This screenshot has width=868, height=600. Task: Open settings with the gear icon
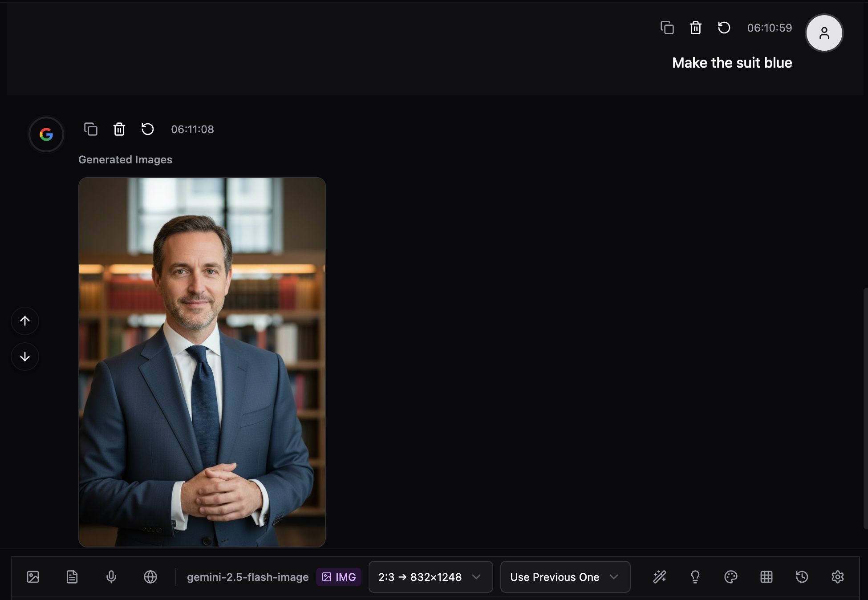837,577
